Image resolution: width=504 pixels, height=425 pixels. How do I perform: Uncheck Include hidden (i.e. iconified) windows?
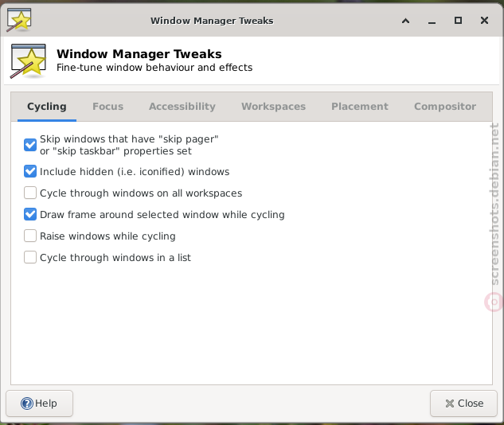tap(30, 172)
